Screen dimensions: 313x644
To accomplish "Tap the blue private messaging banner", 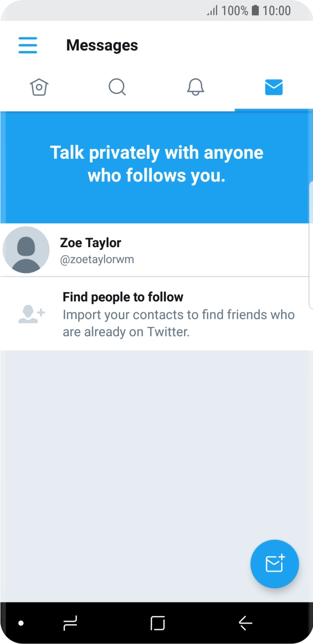I will tap(156, 164).
